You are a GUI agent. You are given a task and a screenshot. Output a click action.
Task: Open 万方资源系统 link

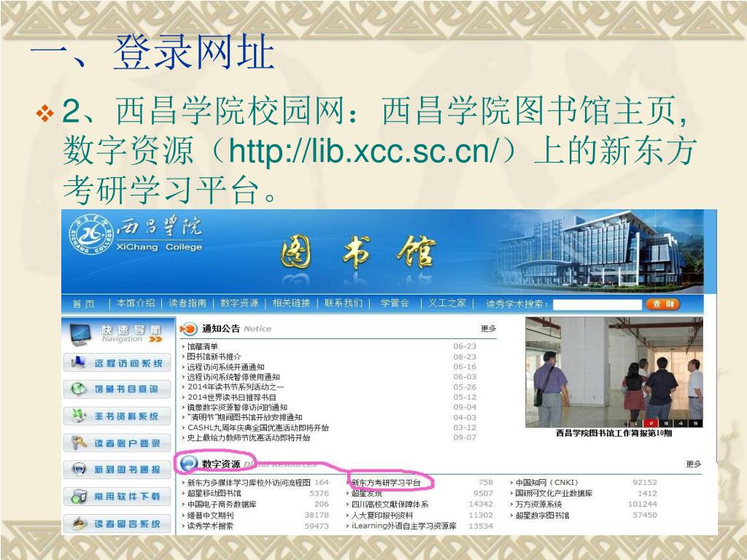pyautogui.click(x=539, y=504)
